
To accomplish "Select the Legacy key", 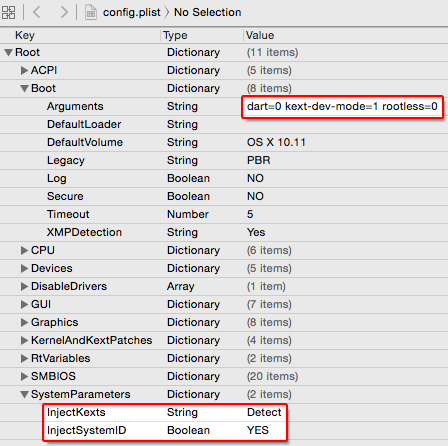I will pos(66,161).
